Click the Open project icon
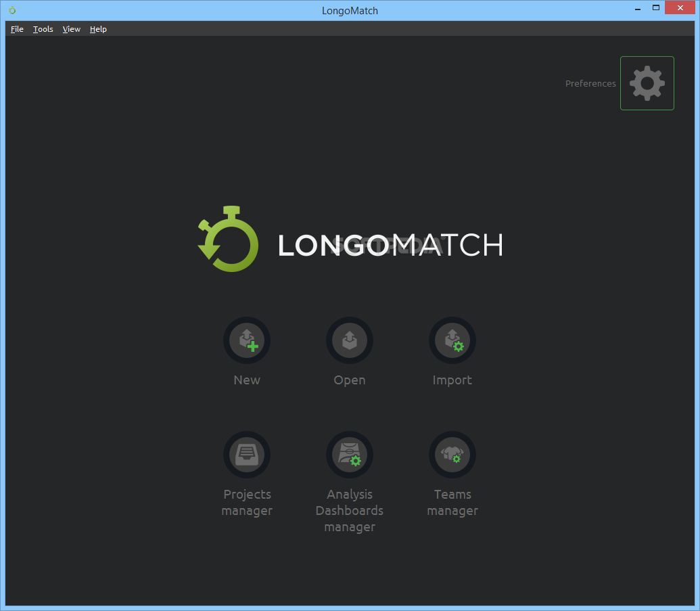Screen dimensions: 700x611 pos(350,340)
